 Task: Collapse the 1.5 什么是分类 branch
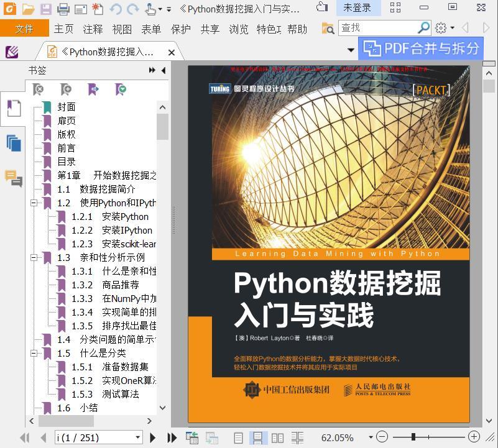click(x=34, y=353)
